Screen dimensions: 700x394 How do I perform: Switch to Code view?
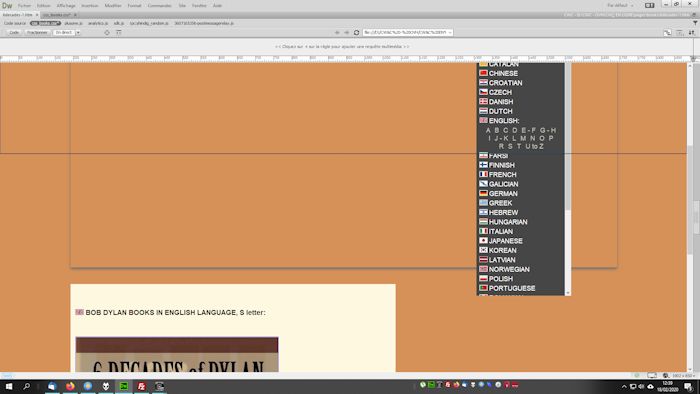[14, 33]
